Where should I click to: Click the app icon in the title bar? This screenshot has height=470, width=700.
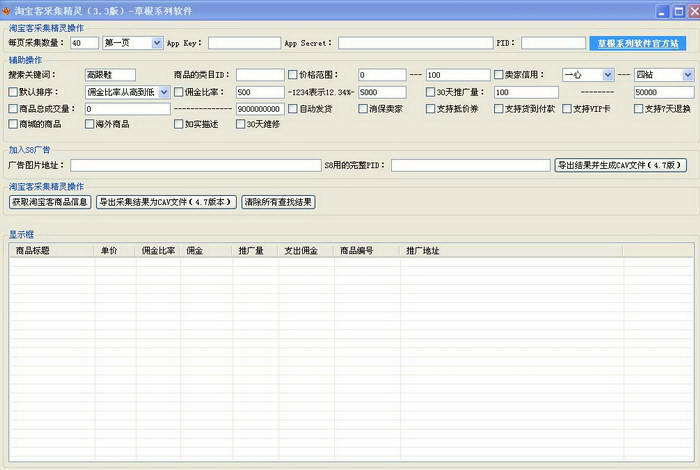click(x=7, y=9)
